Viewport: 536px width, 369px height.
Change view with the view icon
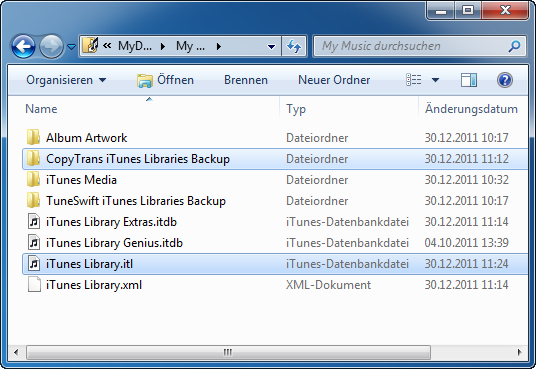pyautogui.click(x=414, y=80)
